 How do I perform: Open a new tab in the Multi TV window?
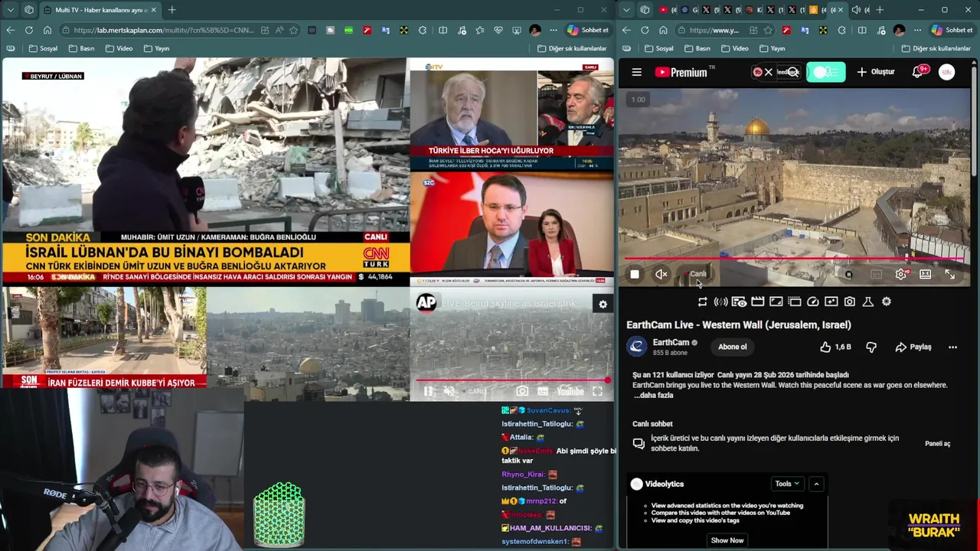click(x=171, y=10)
